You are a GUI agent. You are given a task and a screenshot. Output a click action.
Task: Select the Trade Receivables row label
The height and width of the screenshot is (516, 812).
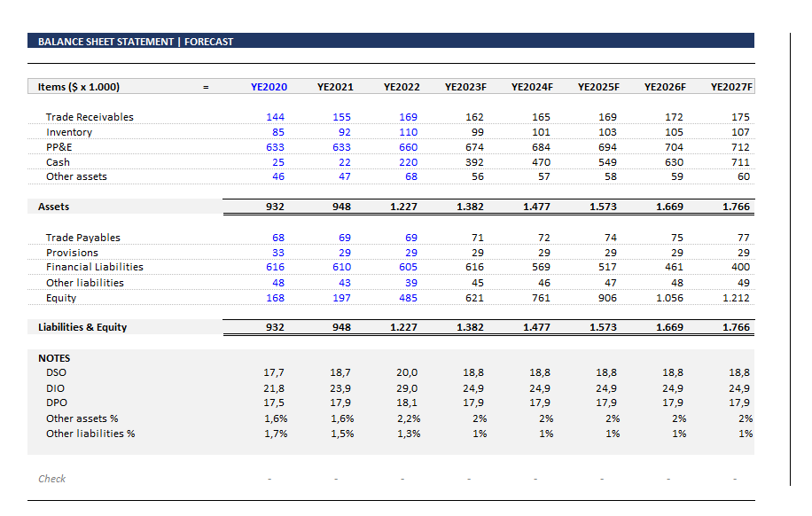pos(90,117)
